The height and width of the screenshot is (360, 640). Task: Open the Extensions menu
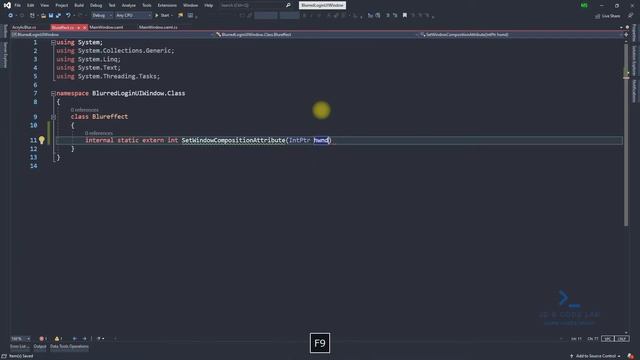pyautogui.click(x=167, y=5)
